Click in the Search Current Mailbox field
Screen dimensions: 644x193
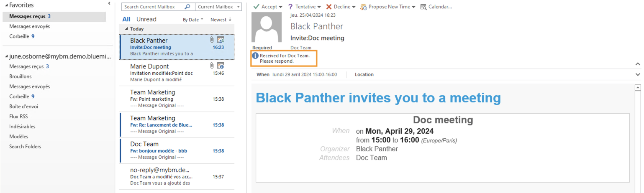[154, 7]
